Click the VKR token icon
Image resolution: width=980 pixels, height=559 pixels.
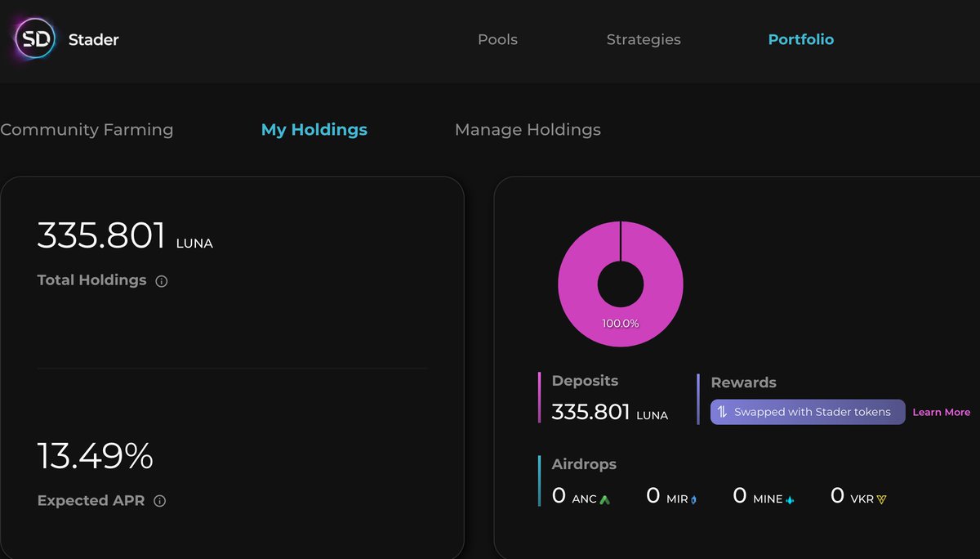[881, 499]
